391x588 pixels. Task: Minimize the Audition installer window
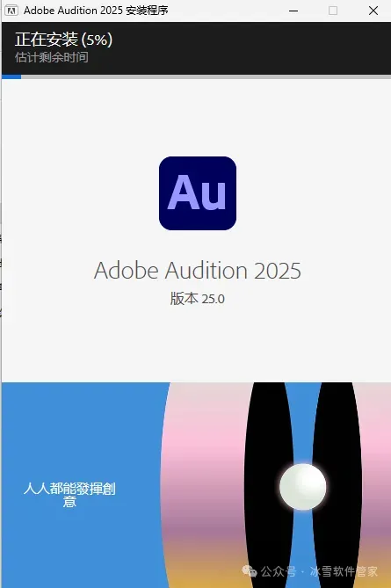tap(293, 11)
